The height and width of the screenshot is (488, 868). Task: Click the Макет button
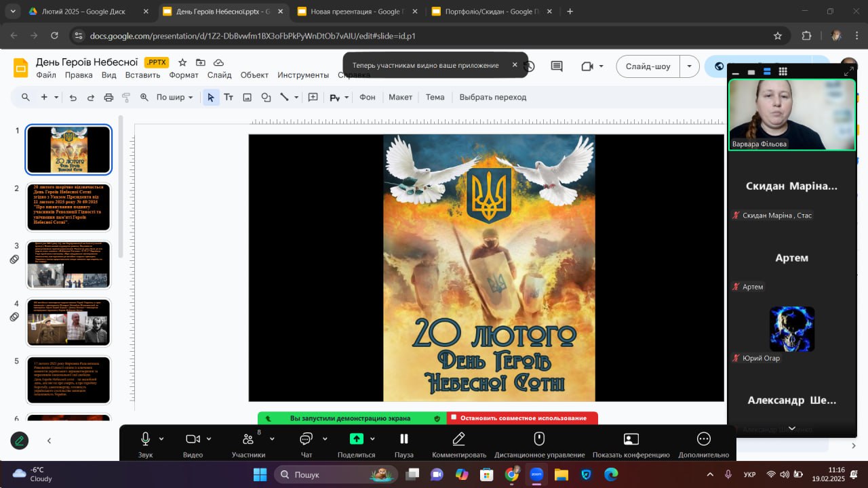coord(400,98)
